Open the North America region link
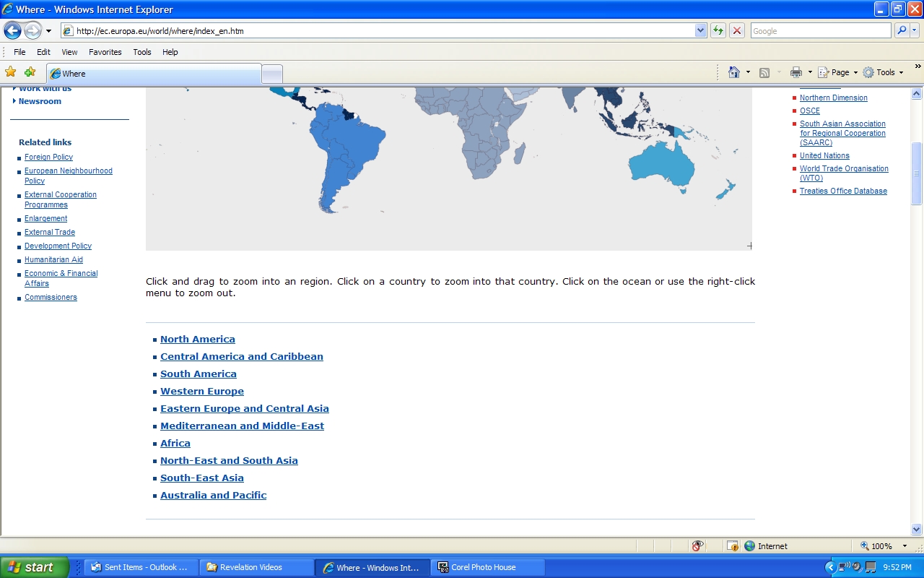This screenshot has width=924, height=578. click(198, 339)
